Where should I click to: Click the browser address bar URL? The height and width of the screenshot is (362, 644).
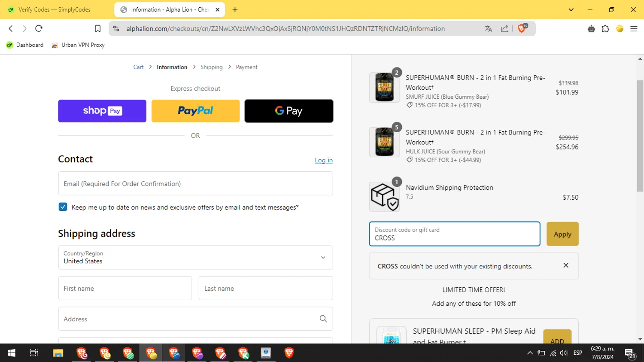point(286,29)
